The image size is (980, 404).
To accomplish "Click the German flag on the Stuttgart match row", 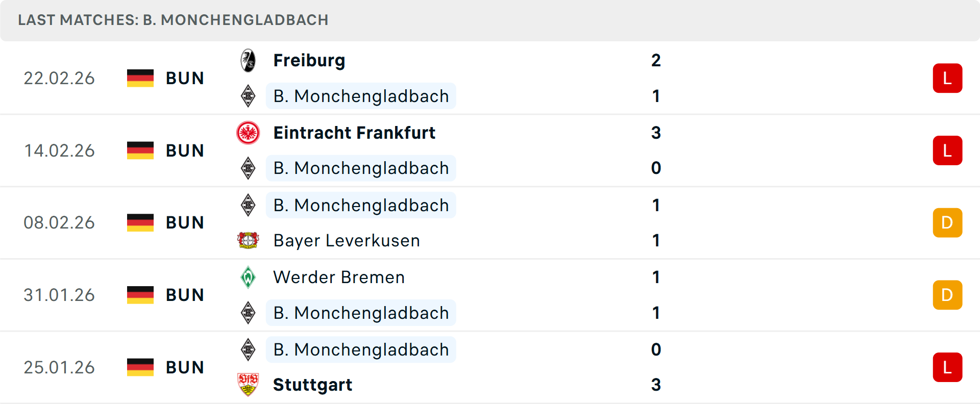I will tap(140, 367).
